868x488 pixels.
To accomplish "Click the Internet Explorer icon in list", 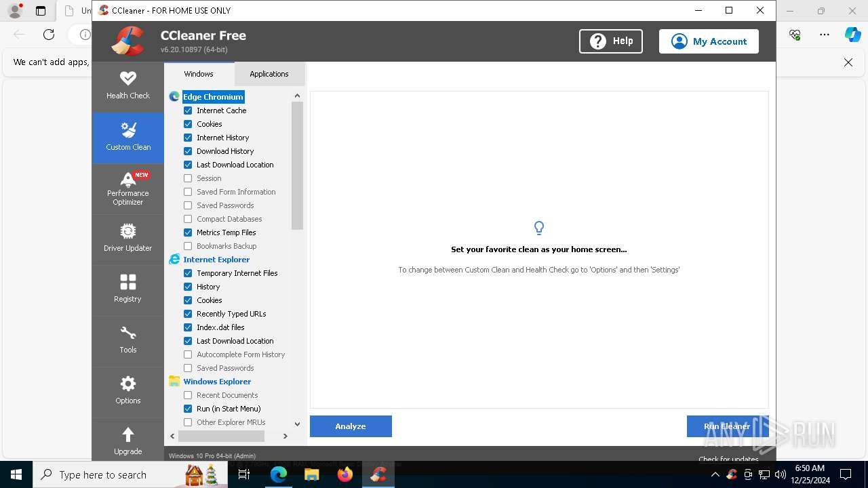I will [174, 260].
